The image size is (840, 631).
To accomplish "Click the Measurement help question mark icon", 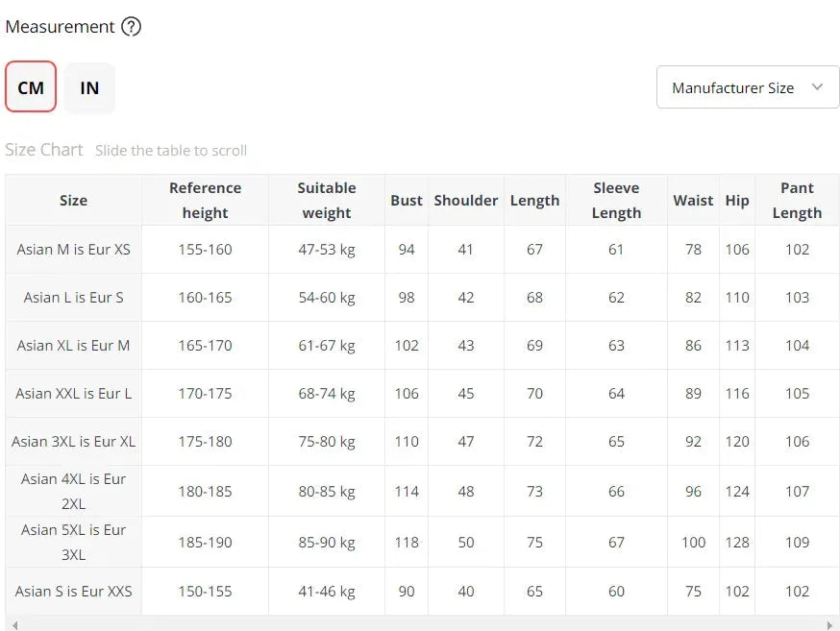I will tap(132, 27).
